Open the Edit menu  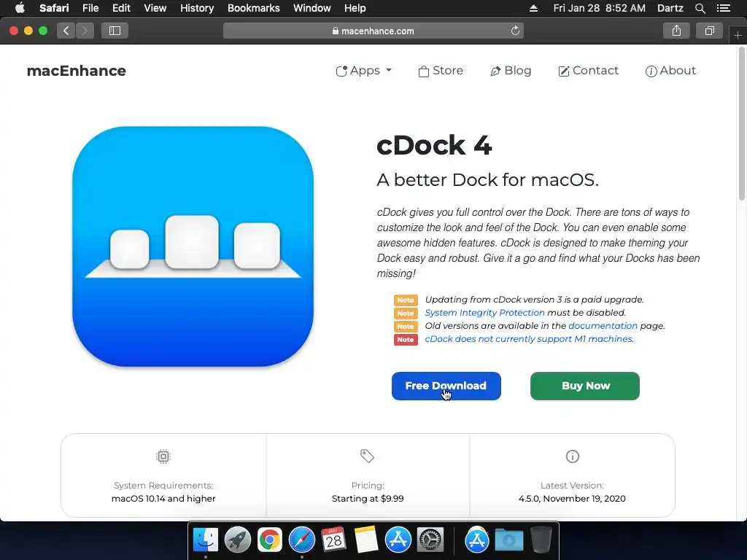(121, 8)
